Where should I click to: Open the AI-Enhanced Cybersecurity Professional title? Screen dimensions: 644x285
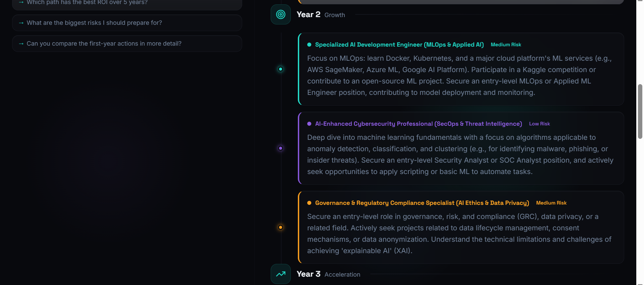pyautogui.click(x=418, y=124)
